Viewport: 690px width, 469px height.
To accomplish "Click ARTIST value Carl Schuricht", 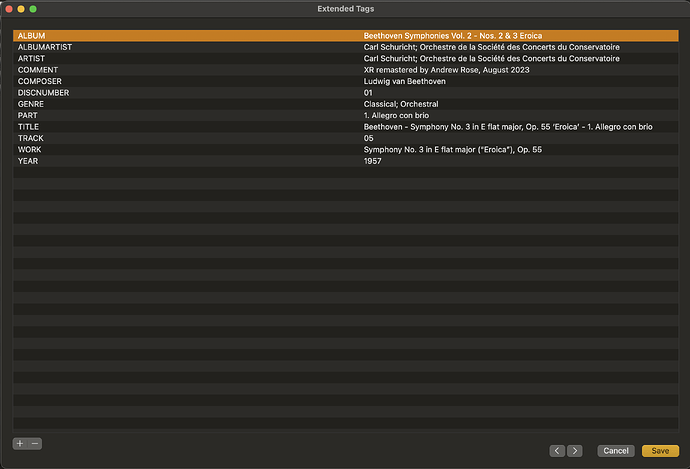I will point(492,59).
